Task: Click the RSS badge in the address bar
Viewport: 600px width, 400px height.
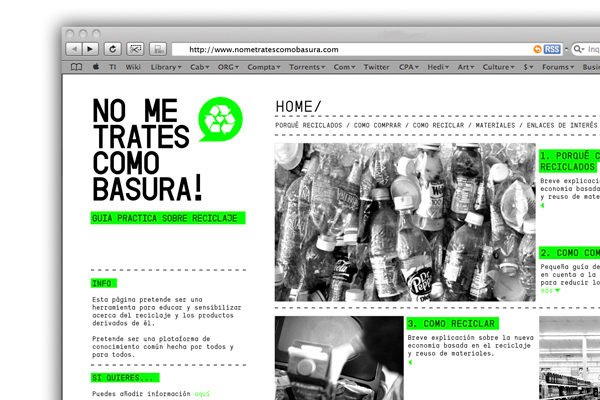Action: click(552, 49)
